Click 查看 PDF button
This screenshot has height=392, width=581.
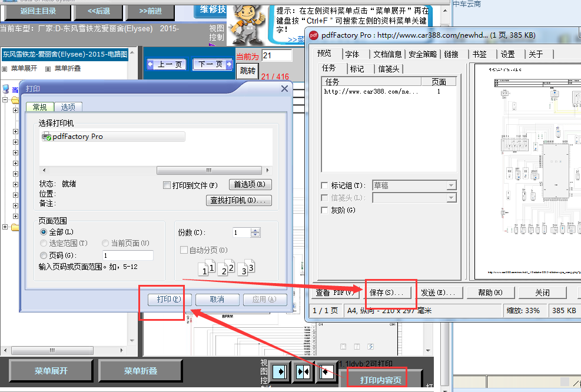[336, 293]
